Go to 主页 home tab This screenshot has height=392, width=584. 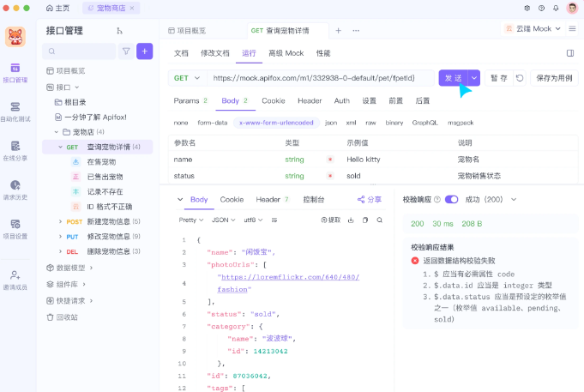coord(57,8)
